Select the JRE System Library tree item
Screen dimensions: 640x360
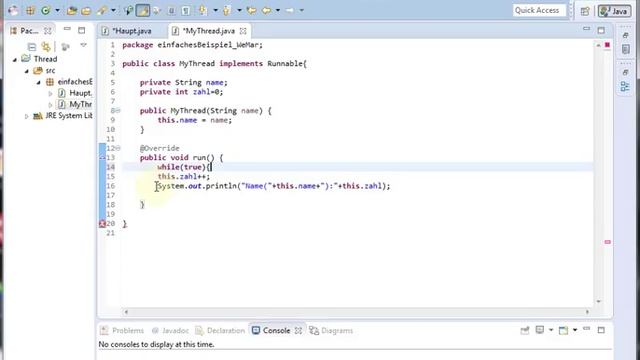(63, 116)
